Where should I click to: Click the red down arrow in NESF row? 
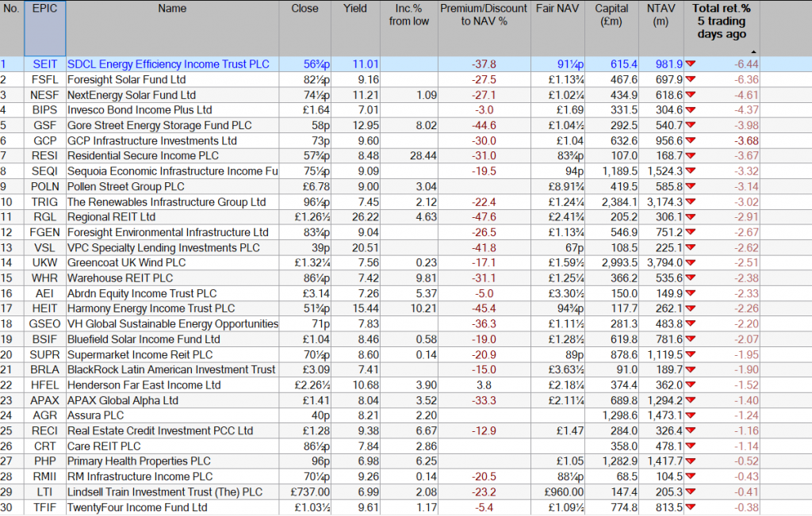(691, 94)
